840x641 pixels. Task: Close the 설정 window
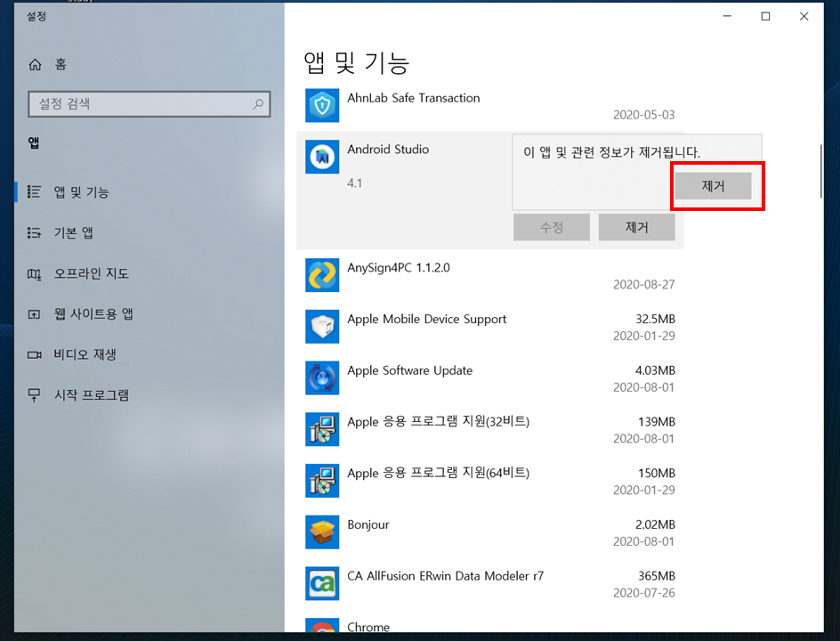click(x=804, y=17)
